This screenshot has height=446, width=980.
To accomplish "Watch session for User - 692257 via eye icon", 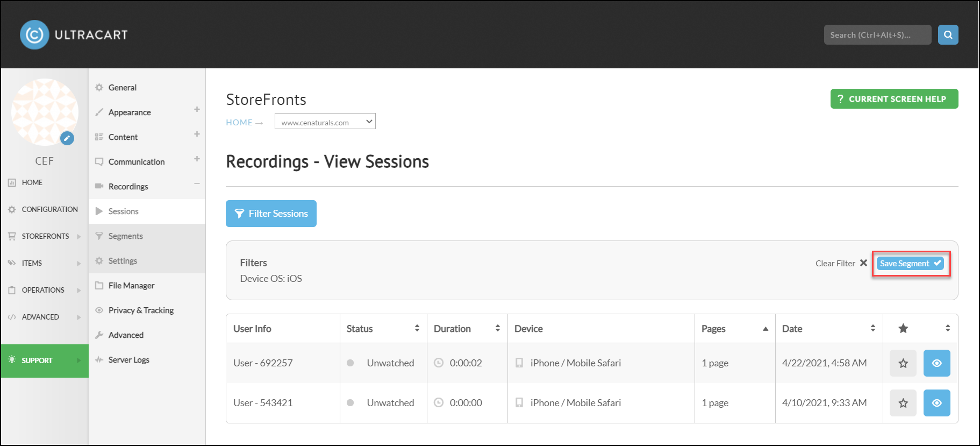I will click(x=936, y=363).
